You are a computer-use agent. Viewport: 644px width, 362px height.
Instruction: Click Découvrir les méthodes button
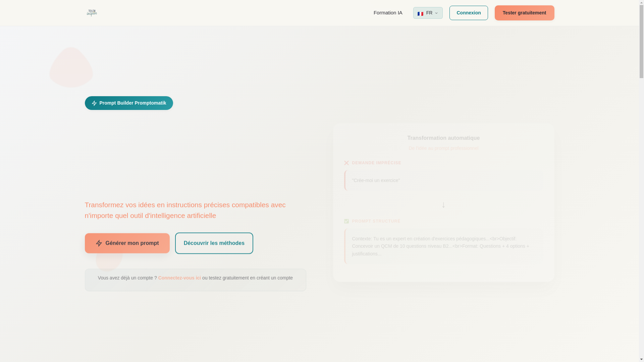coord(214,243)
